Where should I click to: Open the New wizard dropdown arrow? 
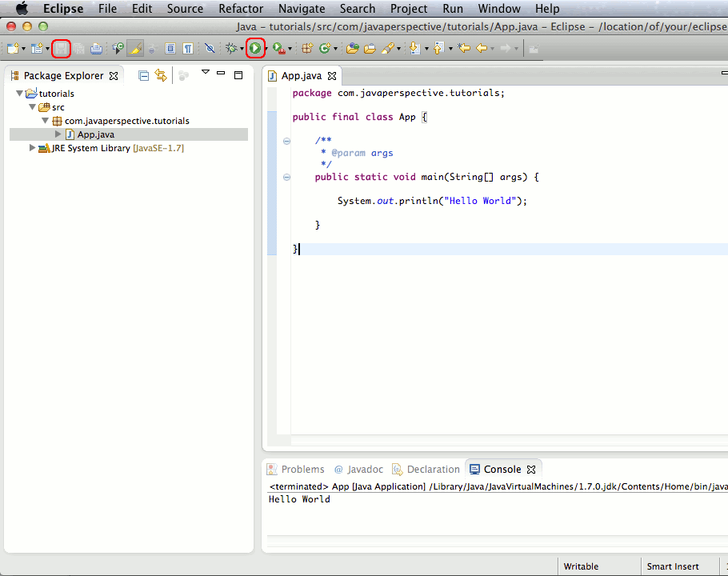click(24, 49)
